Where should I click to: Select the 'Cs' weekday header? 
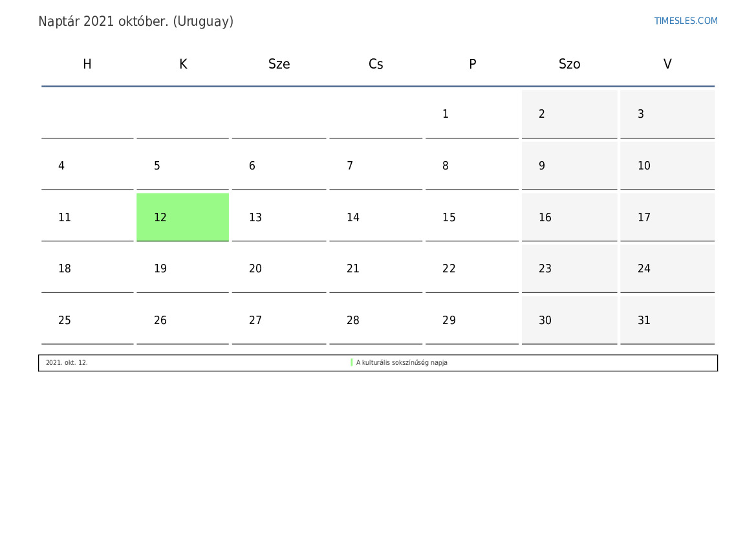tap(376, 63)
